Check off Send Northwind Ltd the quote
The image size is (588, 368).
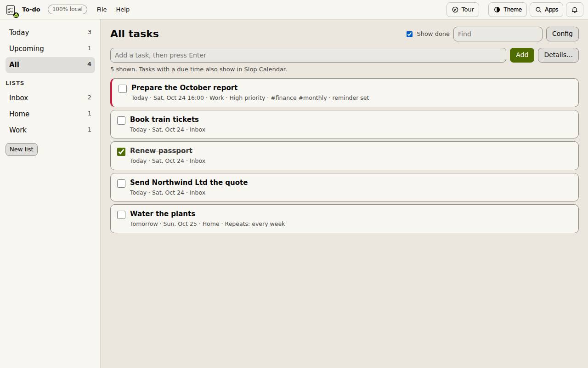[121, 184]
